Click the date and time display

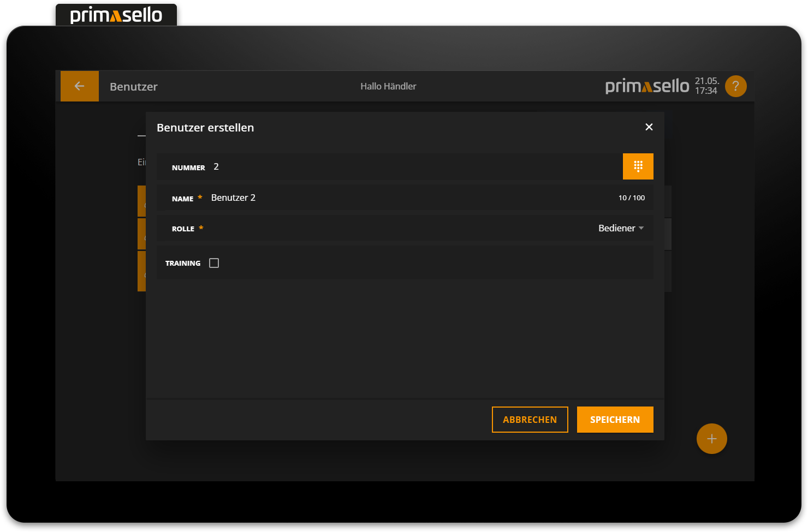pyautogui.click(x=706, y=86)
